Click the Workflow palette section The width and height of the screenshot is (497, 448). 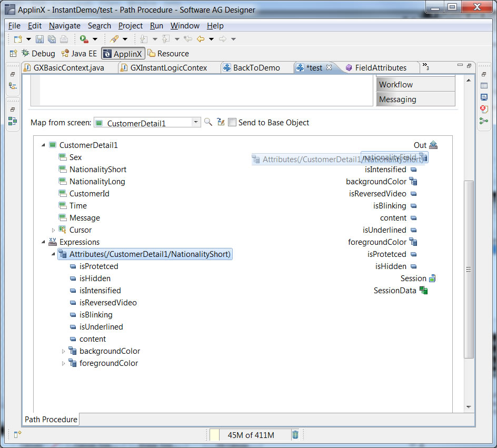[x=415, y=85]
